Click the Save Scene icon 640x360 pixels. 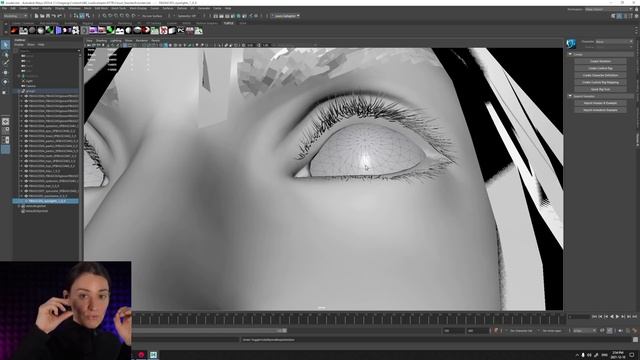[48, 16]
